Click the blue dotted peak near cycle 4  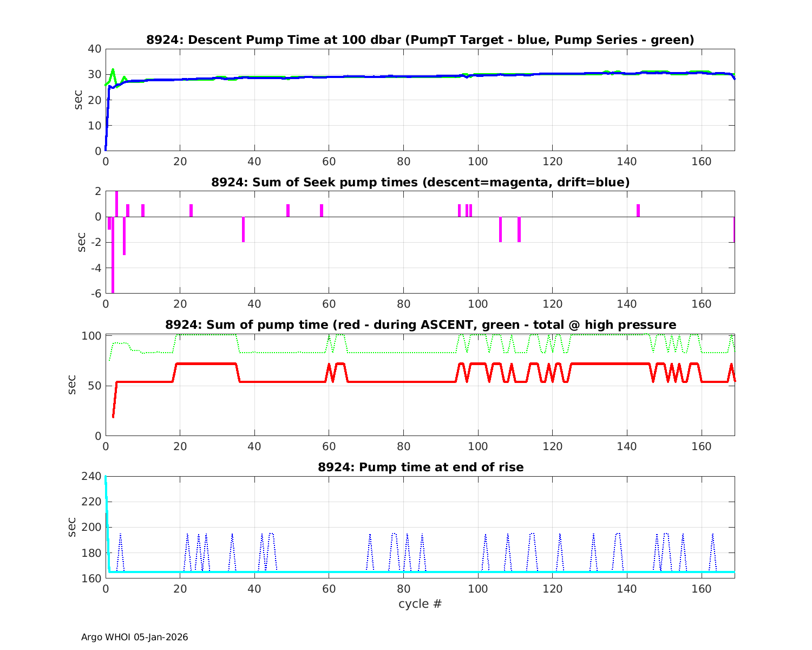120,535
